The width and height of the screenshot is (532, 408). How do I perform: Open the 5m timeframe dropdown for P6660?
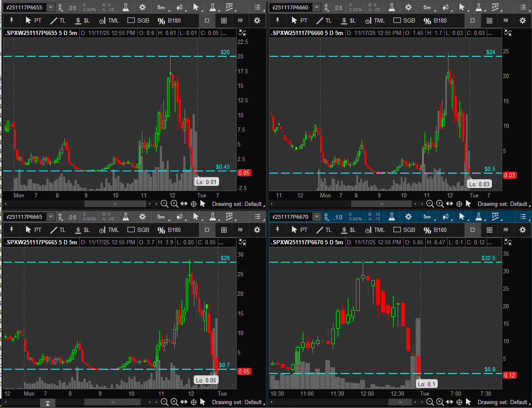(x=428, y=7)
